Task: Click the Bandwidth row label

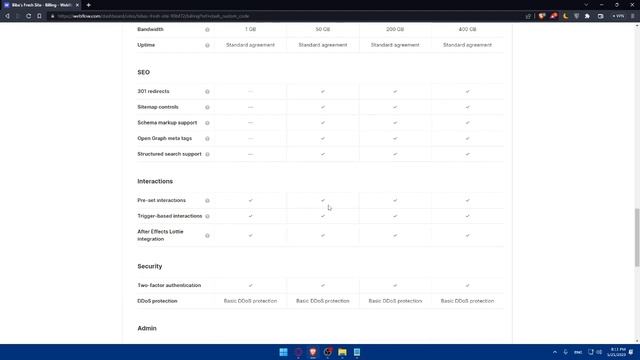Action: (150, 29)
